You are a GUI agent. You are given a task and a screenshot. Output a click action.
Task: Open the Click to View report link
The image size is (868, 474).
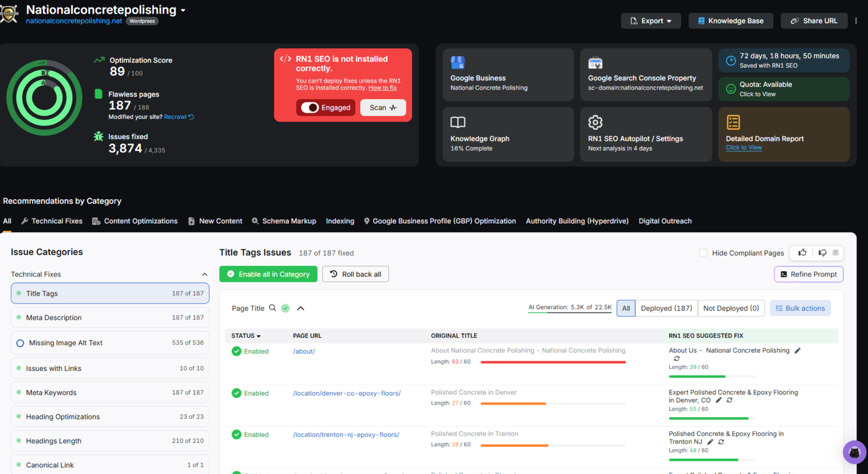744,148
